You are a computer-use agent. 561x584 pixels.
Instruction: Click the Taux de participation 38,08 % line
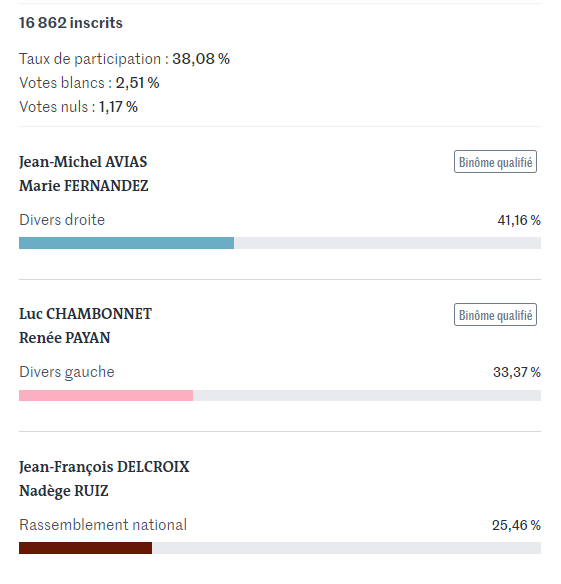[x=124, y=59]
